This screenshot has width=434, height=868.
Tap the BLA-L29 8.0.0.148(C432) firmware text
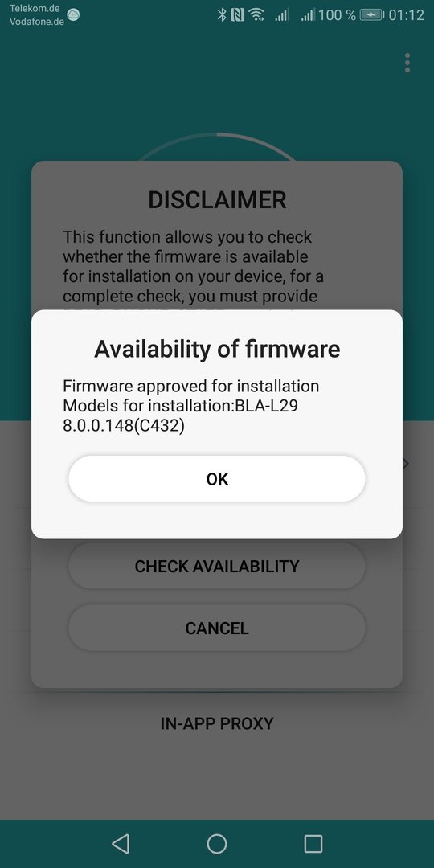[181, 416]
